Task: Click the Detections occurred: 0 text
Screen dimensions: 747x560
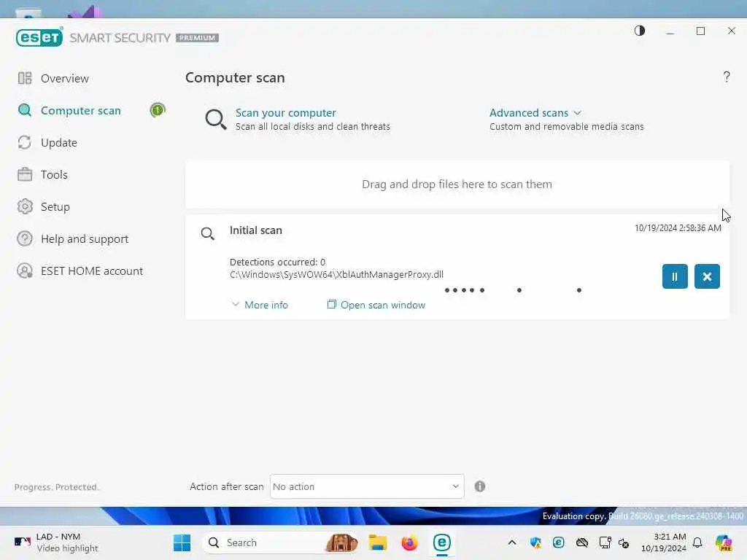Action: pyautogui.click(x=277, y=262)
